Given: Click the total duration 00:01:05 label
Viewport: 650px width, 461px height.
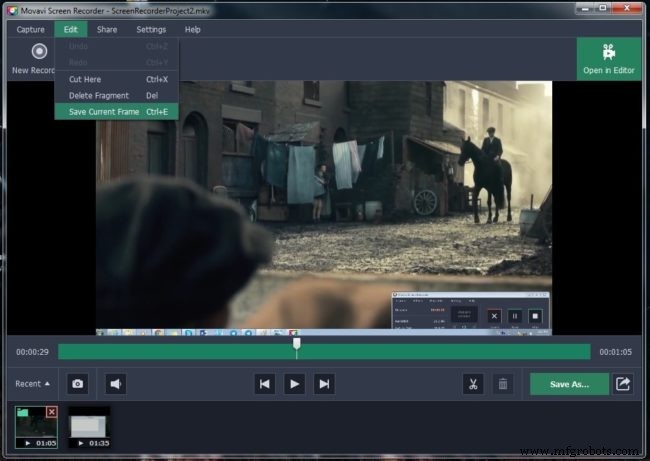Looking at the screenshot, I should [616, 352].
